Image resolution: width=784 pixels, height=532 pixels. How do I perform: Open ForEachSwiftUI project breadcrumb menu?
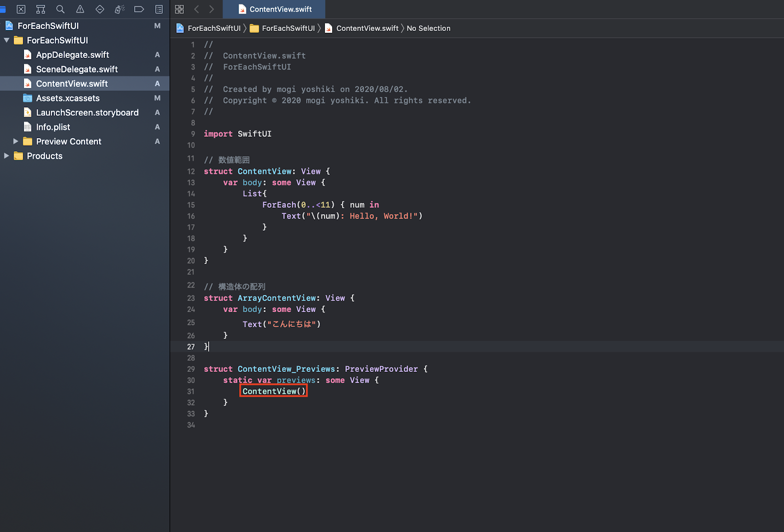[214, 28]
